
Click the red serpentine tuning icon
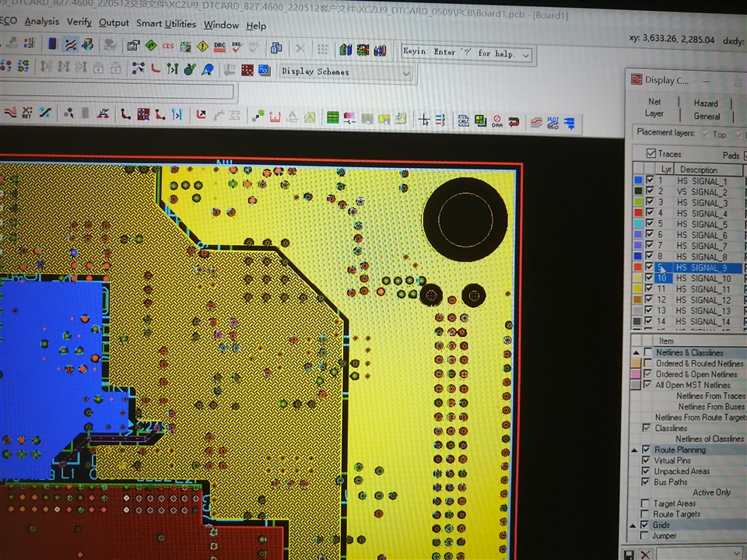pyautogui.click(x=9, y=112)
